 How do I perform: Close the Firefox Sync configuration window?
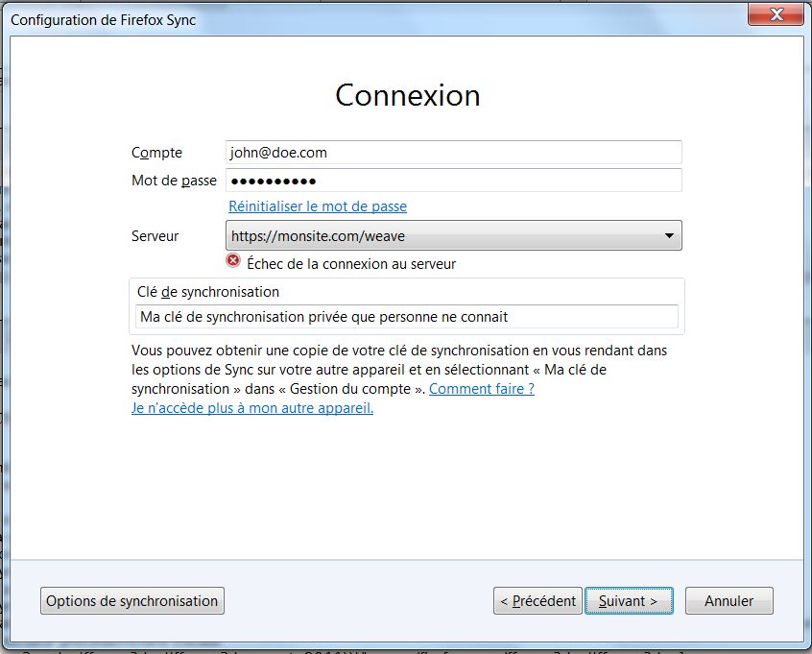[x=776, y=15]
